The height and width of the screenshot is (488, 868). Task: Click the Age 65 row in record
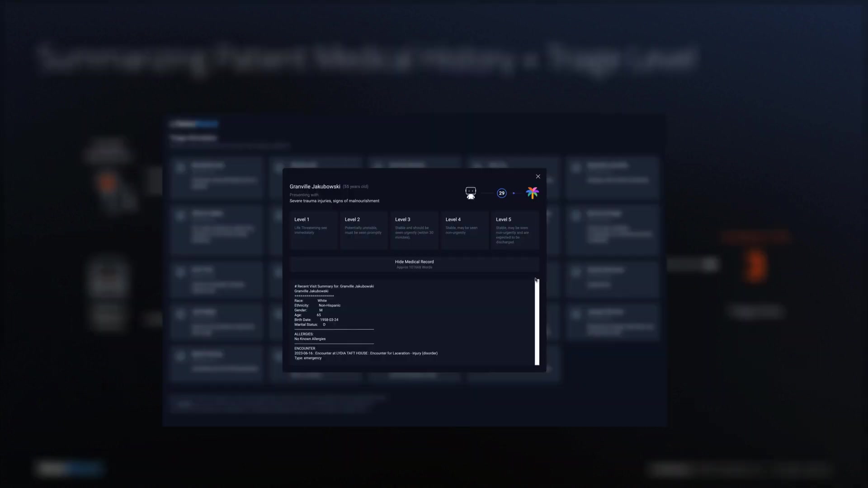(307, 315)
